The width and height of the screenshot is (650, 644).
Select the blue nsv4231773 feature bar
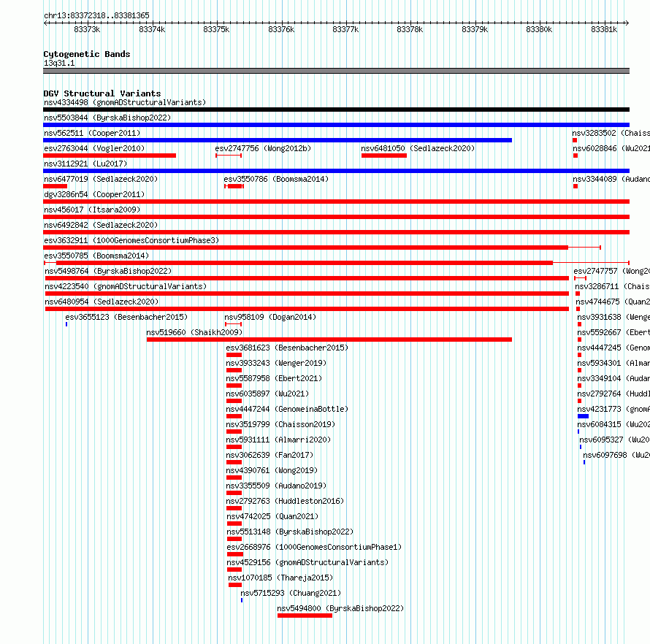point(584,416)
